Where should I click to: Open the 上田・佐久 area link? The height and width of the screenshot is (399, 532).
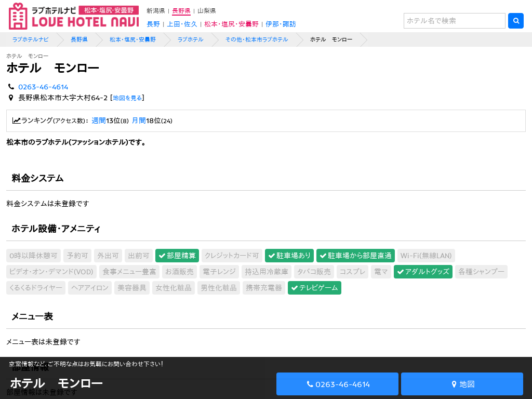[182, 24]
